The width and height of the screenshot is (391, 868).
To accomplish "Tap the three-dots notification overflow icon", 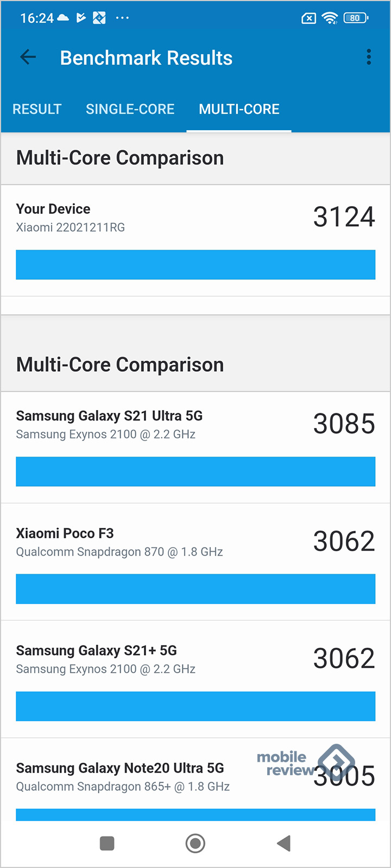I will [x=123, y=18].
